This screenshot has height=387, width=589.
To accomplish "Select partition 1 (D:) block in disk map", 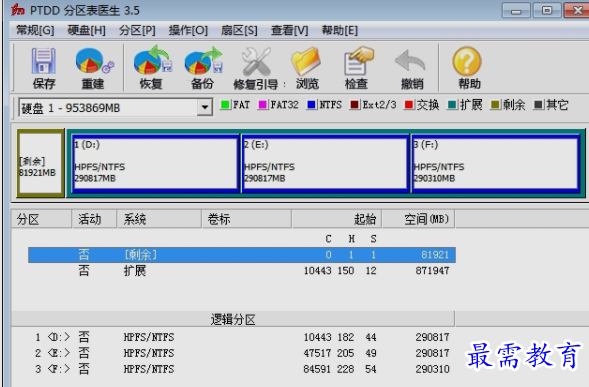I will point(156,163).
